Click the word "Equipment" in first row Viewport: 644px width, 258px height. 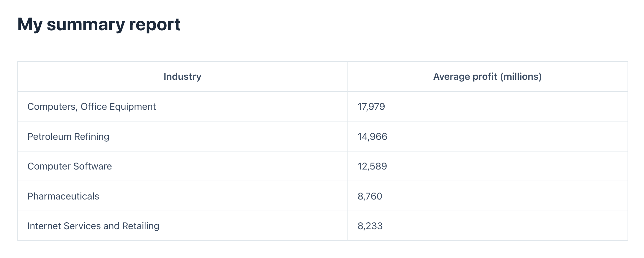133,106
